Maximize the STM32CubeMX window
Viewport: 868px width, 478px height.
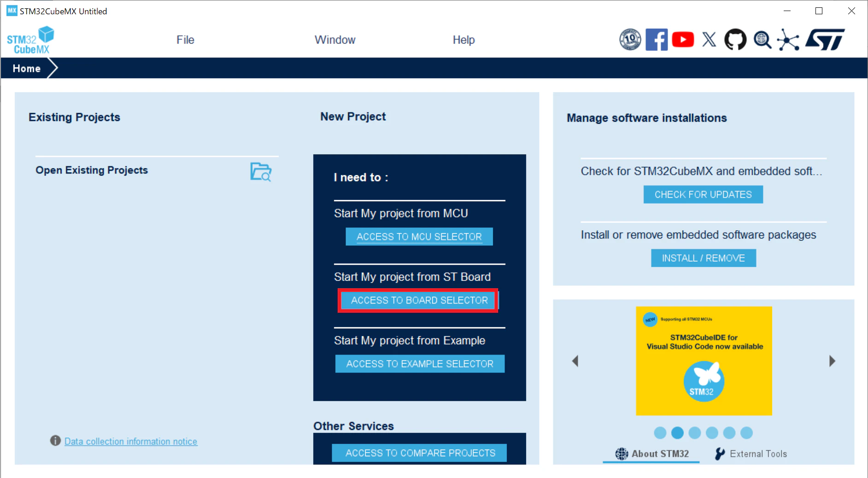819,11
